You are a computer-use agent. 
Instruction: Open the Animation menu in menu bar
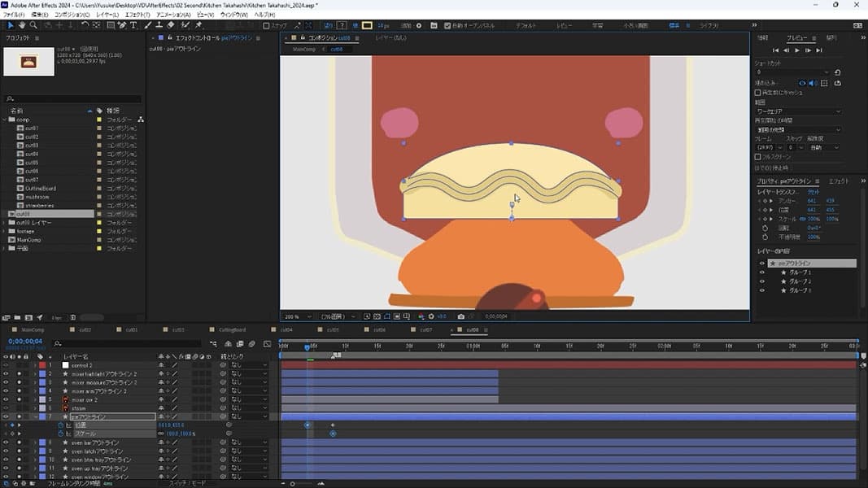point(175,15)
